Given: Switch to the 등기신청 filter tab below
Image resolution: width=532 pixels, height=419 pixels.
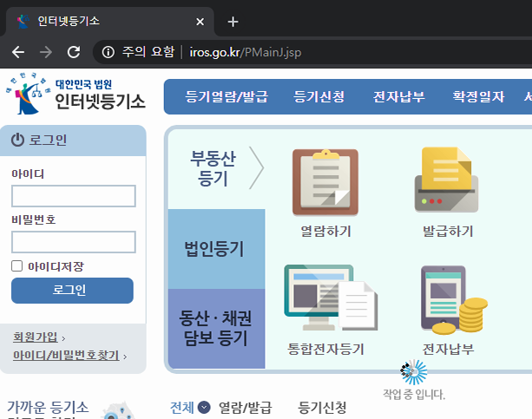Looking at the screenshot, I should tap(322, 408).
